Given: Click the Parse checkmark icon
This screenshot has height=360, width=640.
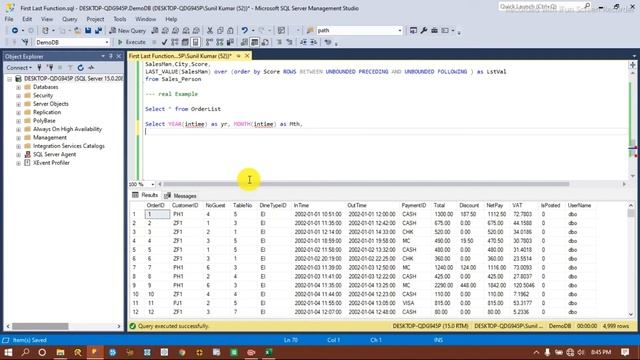Looking at the screenshot, I should [164, 42].
